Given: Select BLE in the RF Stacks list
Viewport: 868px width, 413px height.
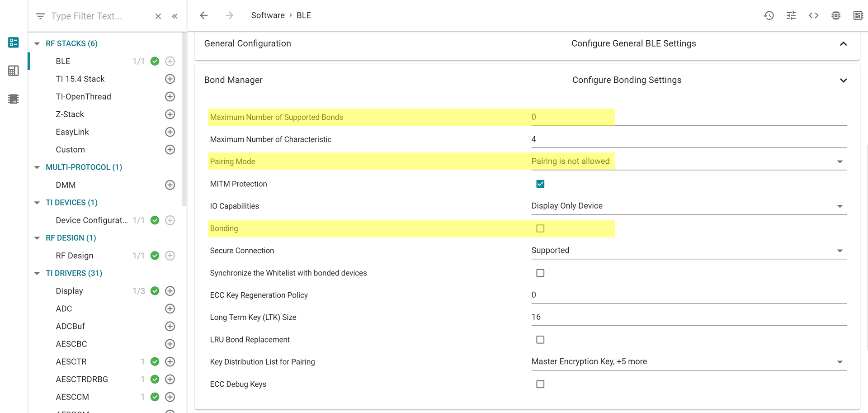Looking at the screenshot, I should tap(63, 62).
